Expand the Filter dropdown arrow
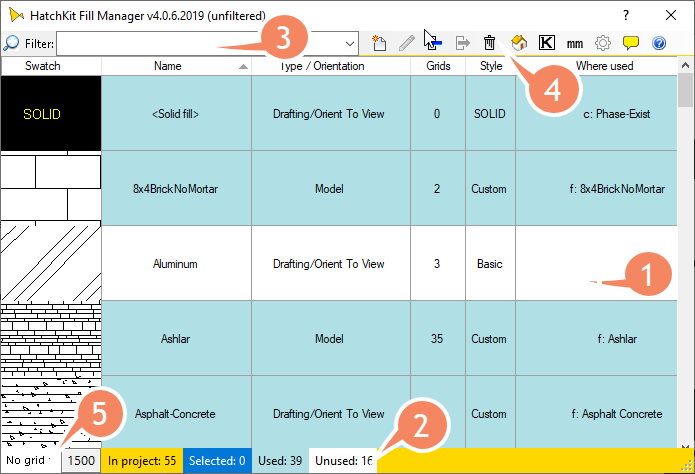 350,43
